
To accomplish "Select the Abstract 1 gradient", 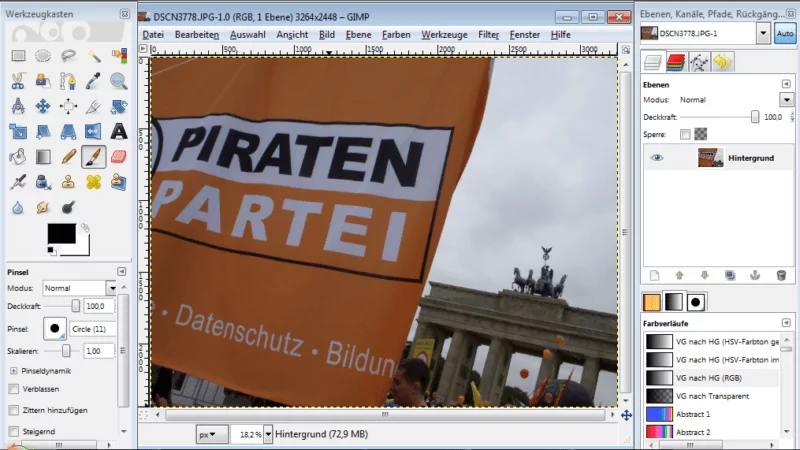I will pyautogui.click(x=712, y=414).
